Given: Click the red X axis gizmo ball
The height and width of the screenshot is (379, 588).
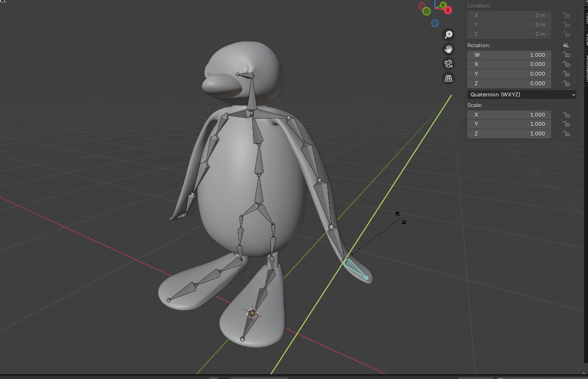Looking at the screenshot, I should [x=448, y=10].
